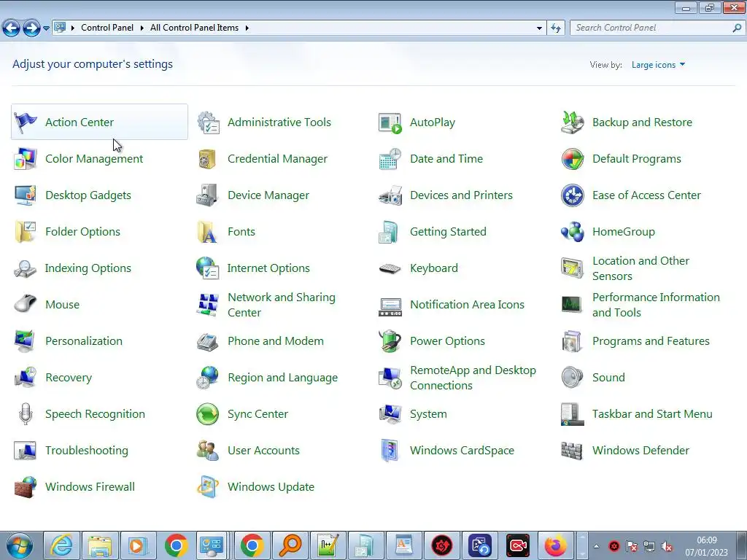Screen dimensions: 747x560
Task: Select Control Panel in the breadcrumb
Action: 107,28
